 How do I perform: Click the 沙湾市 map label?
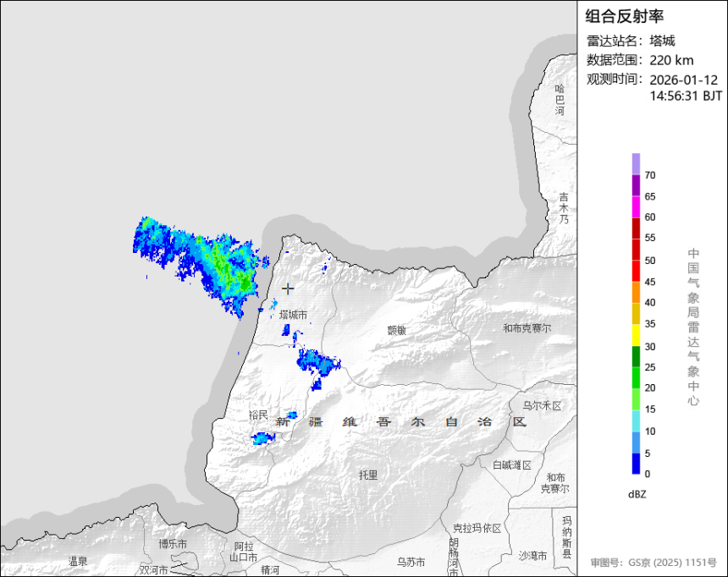[x=532, y=556]
